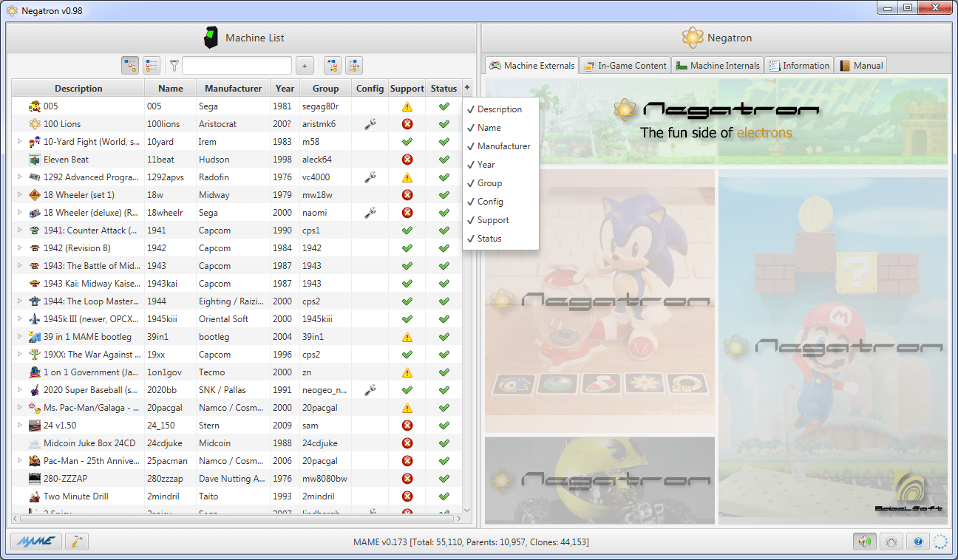Viewport: 958px width, 560px height.
Task: Click the 19XX game row icon
Action: coord(35,355)
